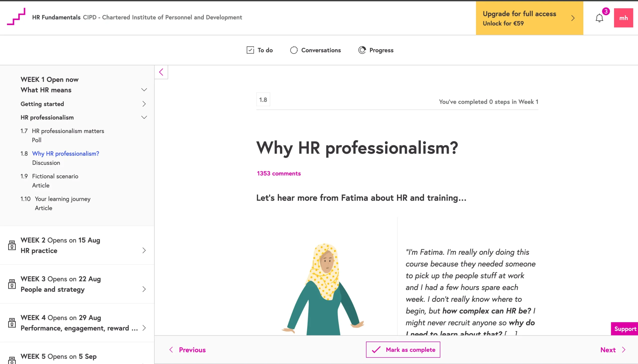Select tree item 1.9 Fictional scenario
The height and width of the screenshot is (364, 638).
coord(55,176)
